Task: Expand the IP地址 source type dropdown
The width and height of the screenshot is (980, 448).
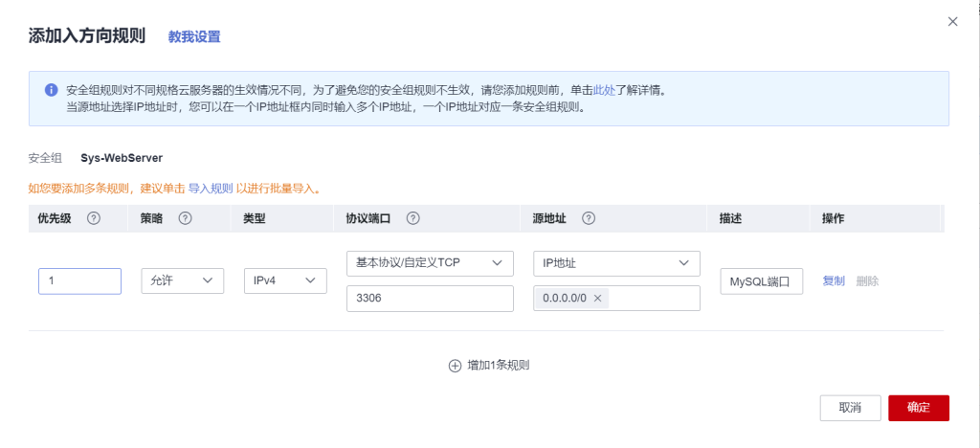Action: pyautogui.click(x=616, y=263)
